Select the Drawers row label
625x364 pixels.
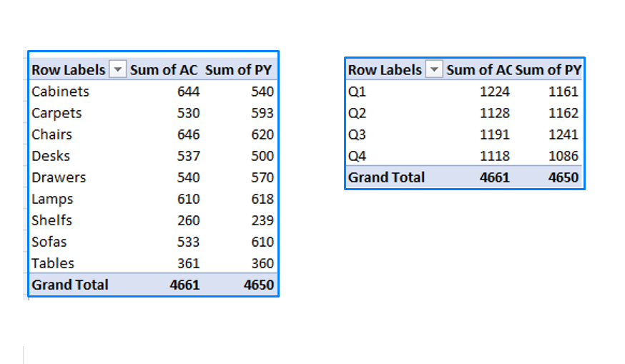(59, 177)
